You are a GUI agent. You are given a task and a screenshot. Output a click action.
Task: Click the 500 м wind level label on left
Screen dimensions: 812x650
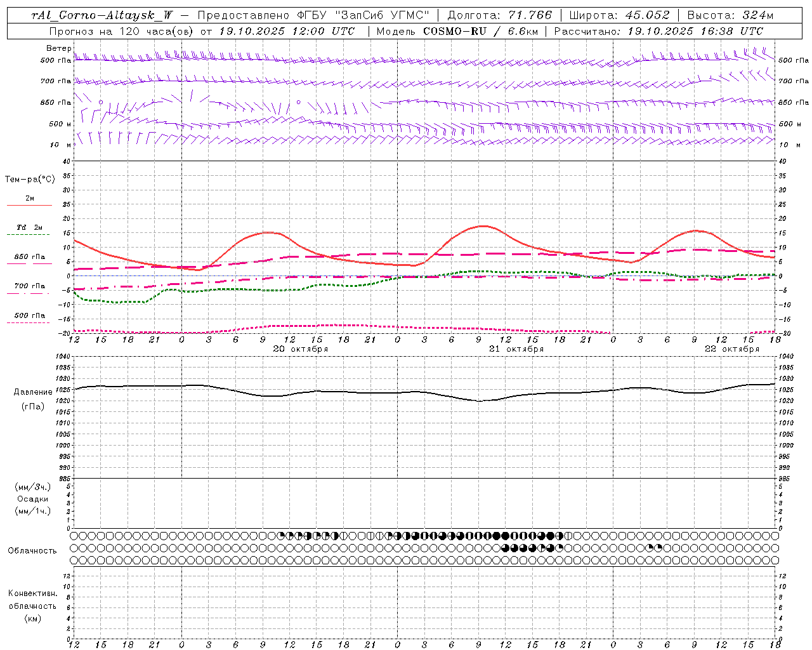[x=60, y=124]
